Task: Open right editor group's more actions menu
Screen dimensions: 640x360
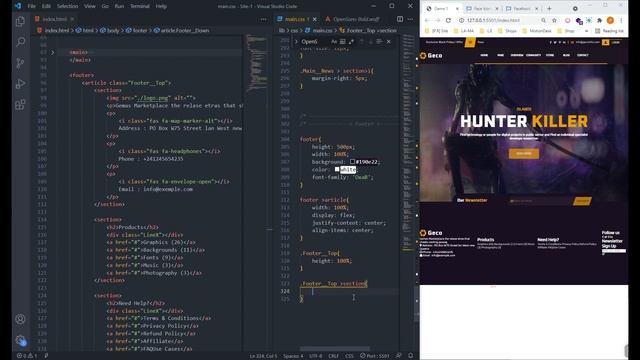Action: click(x=410, y=19)
